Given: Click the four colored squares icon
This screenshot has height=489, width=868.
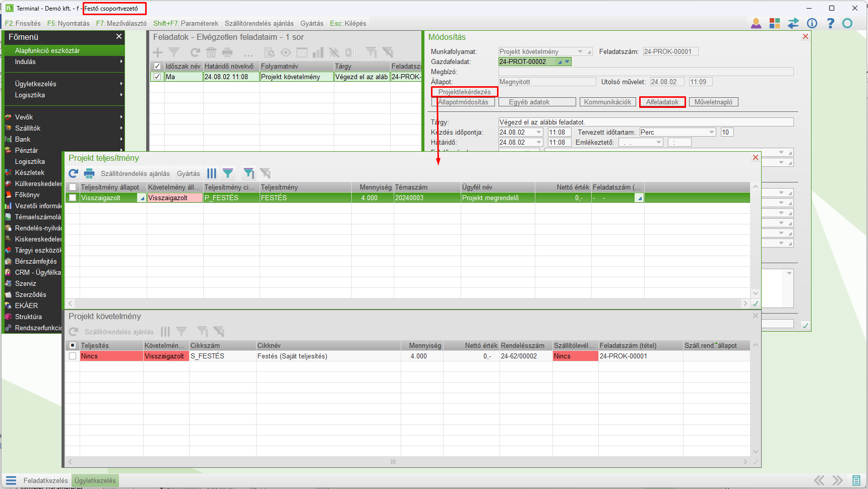Looking at the screenshot, I should tap(775, 23).
